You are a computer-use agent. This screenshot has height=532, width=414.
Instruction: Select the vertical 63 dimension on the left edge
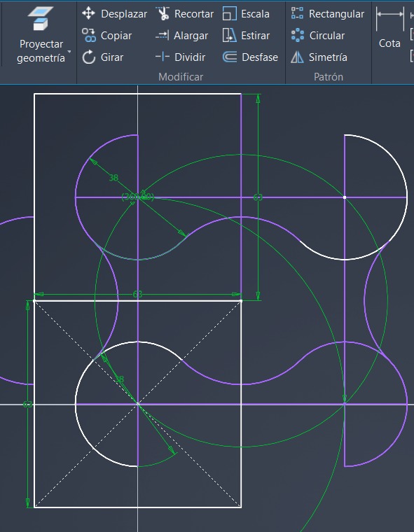point(27,404)
